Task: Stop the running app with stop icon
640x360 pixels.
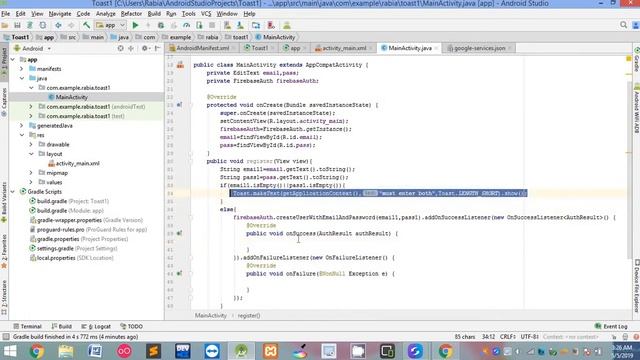Action: (212, 25)
